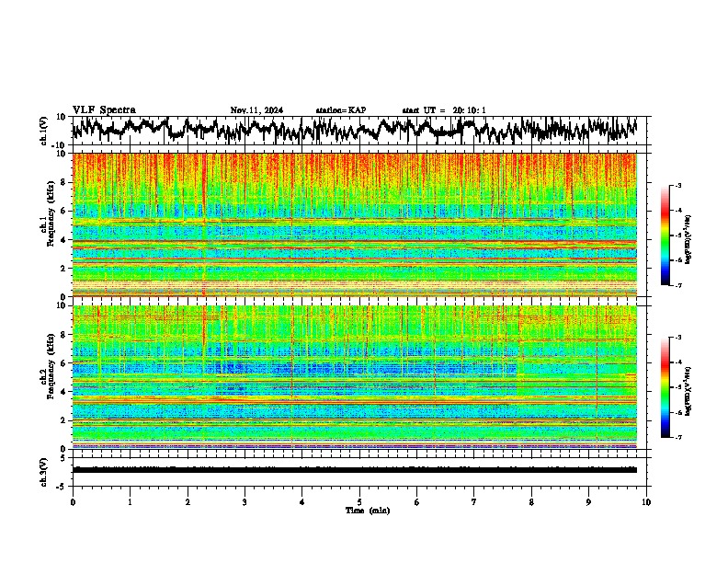The width and height of the screenshot is (728, 563).
Task: Click inside the ch.1 spectrogram panel
Action: pyautogui.click(x=355, y=224)
